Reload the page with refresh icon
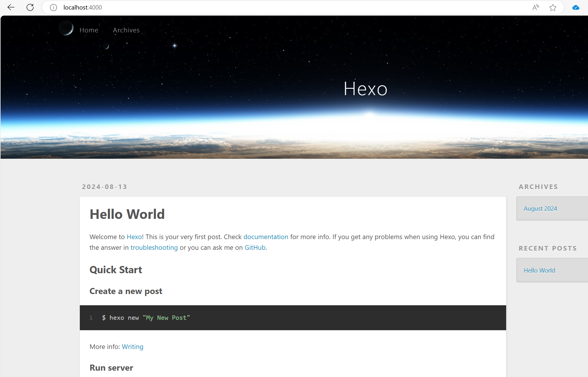Viewport: 588px width, 377px height. pos(30,7)
